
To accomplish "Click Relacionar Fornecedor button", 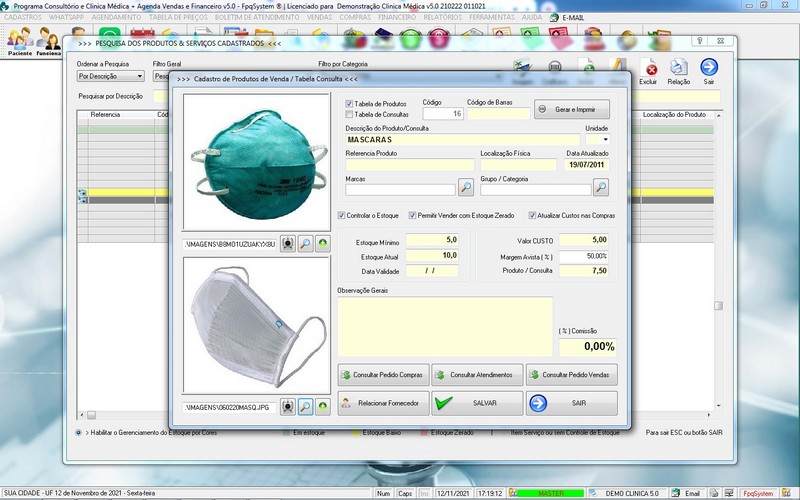I will [x=383, y=403].
